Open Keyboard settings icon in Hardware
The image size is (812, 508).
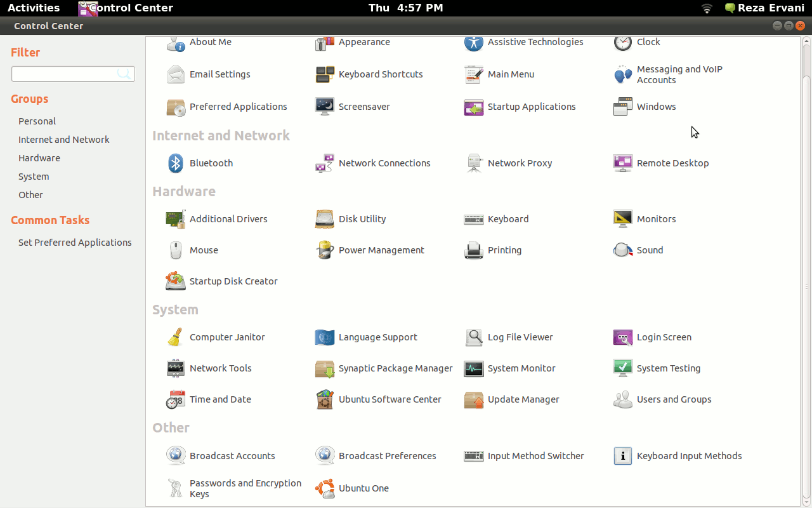point(474,219)
